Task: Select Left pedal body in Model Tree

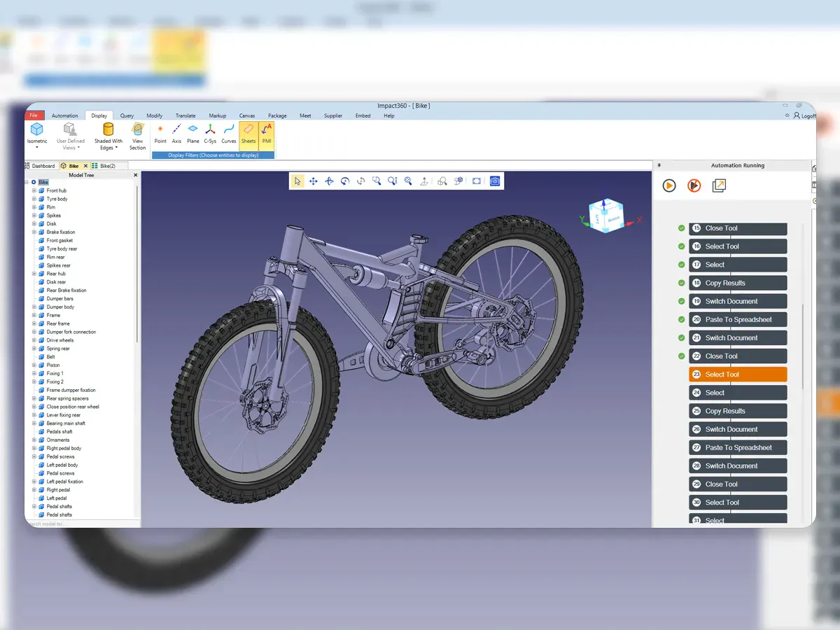Action: click(62, 465)
